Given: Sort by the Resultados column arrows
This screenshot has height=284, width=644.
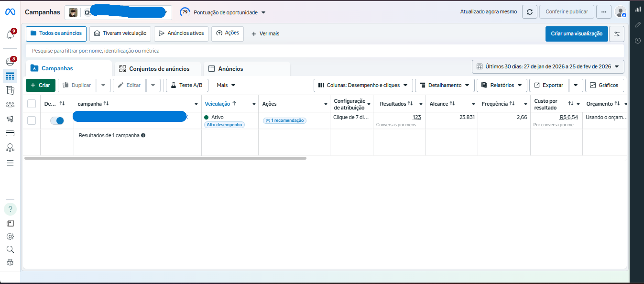Looking at the screenshot, I should click(x=410, y=104).
